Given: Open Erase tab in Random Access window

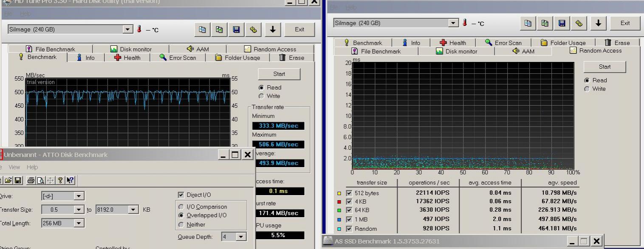Looking at the screenshot, I should tap(617, 43).
